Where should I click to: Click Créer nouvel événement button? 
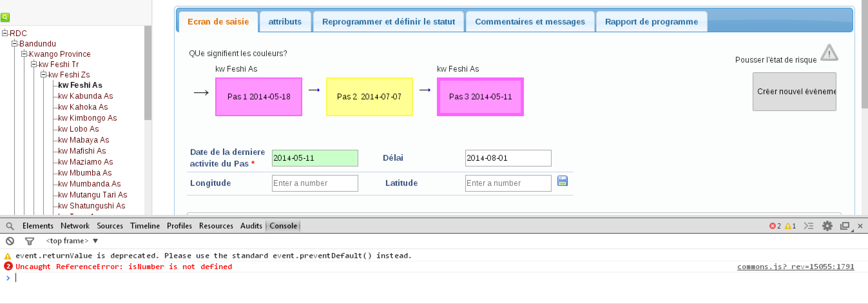click(x=794, y=91)
